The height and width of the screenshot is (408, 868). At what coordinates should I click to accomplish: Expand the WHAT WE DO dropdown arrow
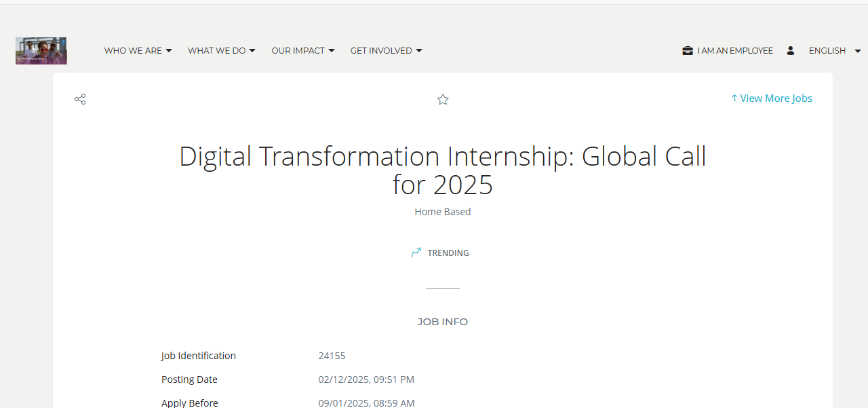[x=252, y=51]
